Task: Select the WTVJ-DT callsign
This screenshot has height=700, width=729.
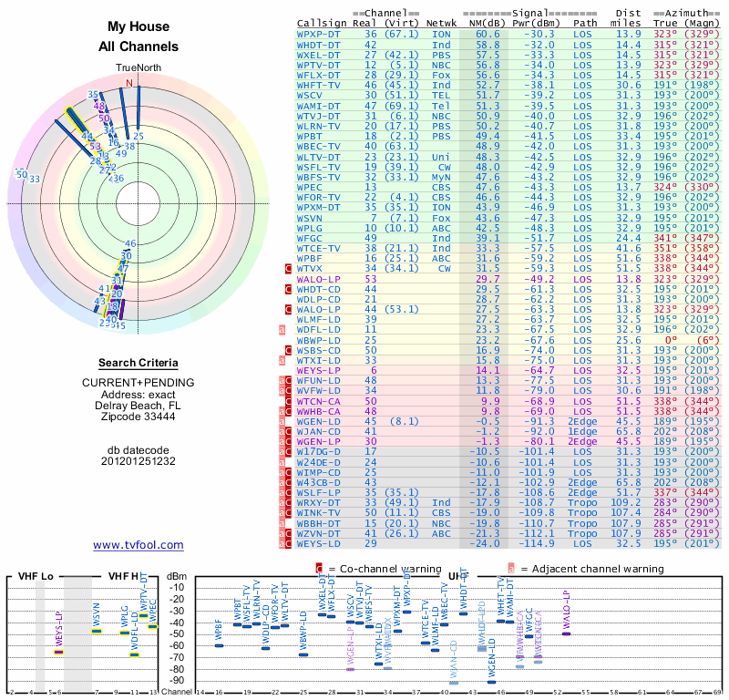Action: click(x=318, y=117)
